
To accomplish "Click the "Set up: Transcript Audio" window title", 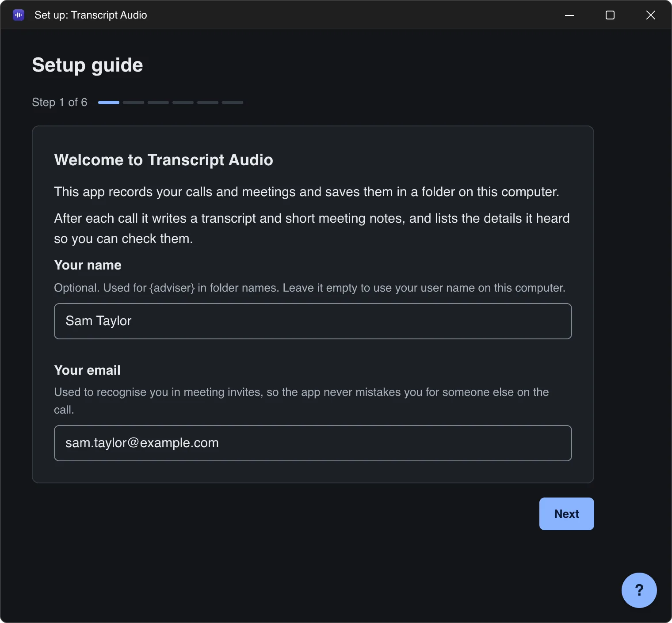I will pyautogui.click(x=91, y=15).
